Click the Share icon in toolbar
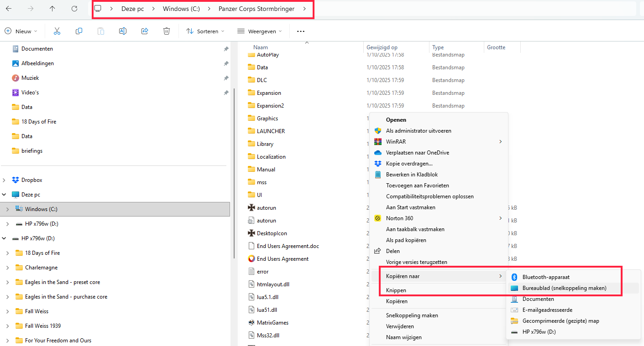The width and height of the screenshot is (644, 346). (x=145, y=31)
